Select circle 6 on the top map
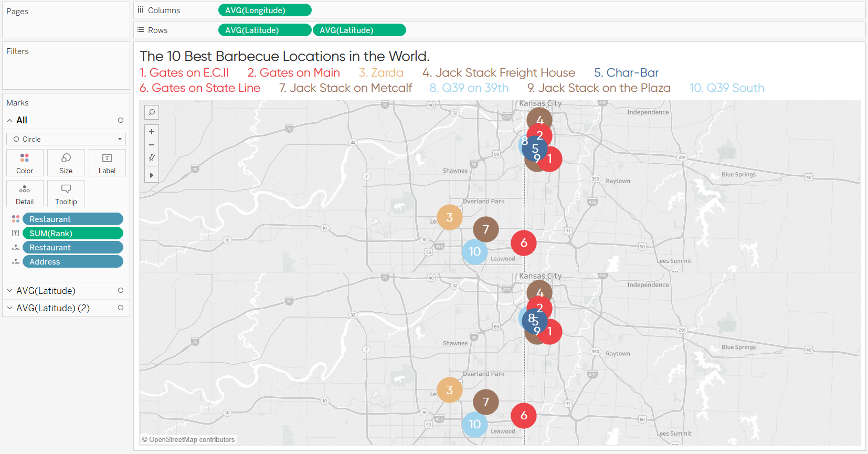Image resolution: width=868 pixels, height=454 pixels. pos(524,242)
